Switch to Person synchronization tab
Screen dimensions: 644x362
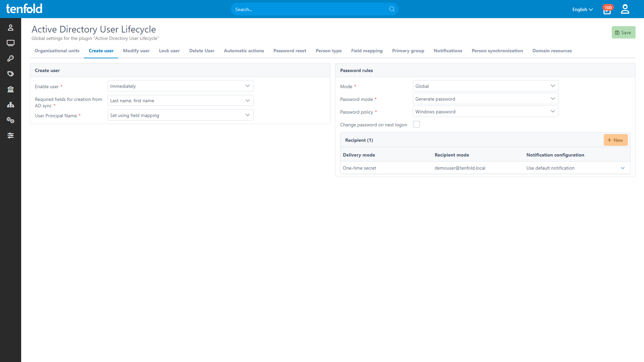[497, 51]
